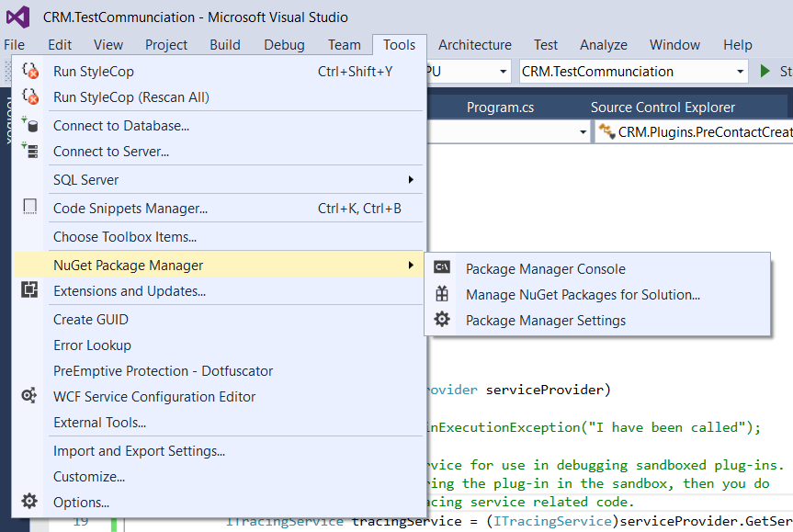
Task: Open Package Manager Console via its icon
Action: pos(444,269)
